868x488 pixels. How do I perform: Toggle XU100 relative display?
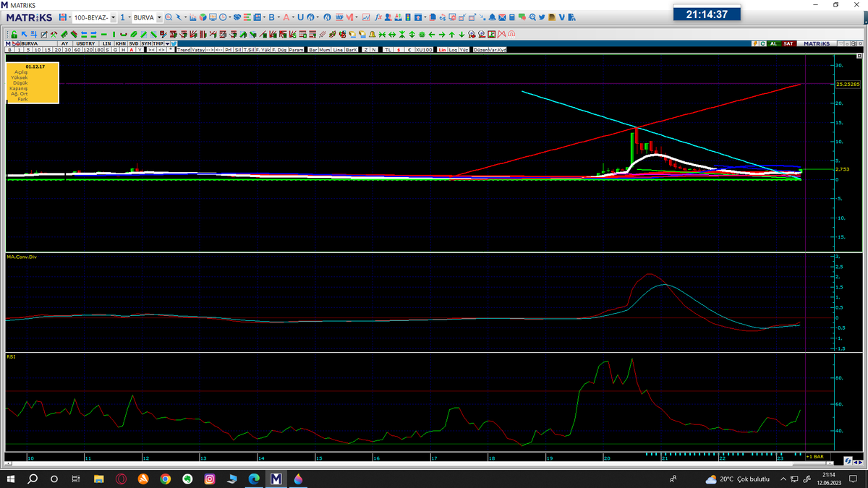425,50
